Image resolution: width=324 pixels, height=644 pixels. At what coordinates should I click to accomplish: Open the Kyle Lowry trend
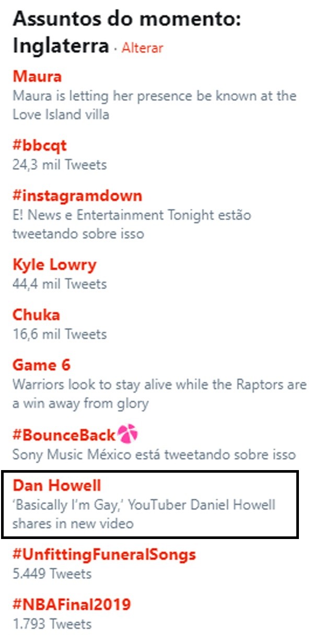click(x=55, y=265)
